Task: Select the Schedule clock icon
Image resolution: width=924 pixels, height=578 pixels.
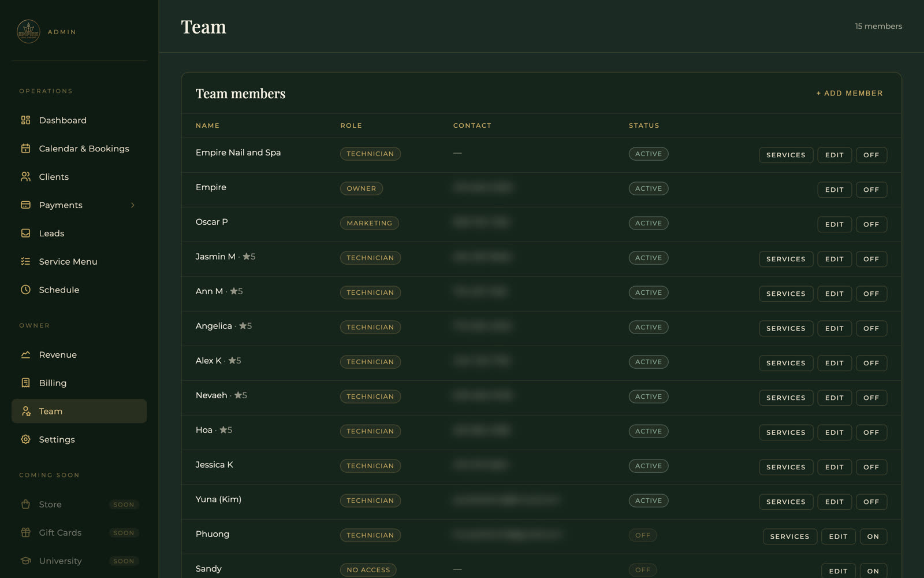Action: 25,290
